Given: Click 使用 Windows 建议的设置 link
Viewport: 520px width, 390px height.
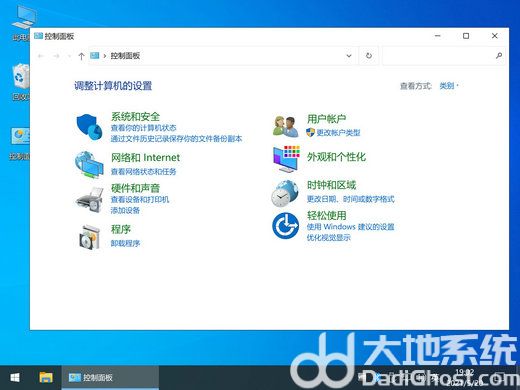Looking at the screenshot, I should [350, 227].
